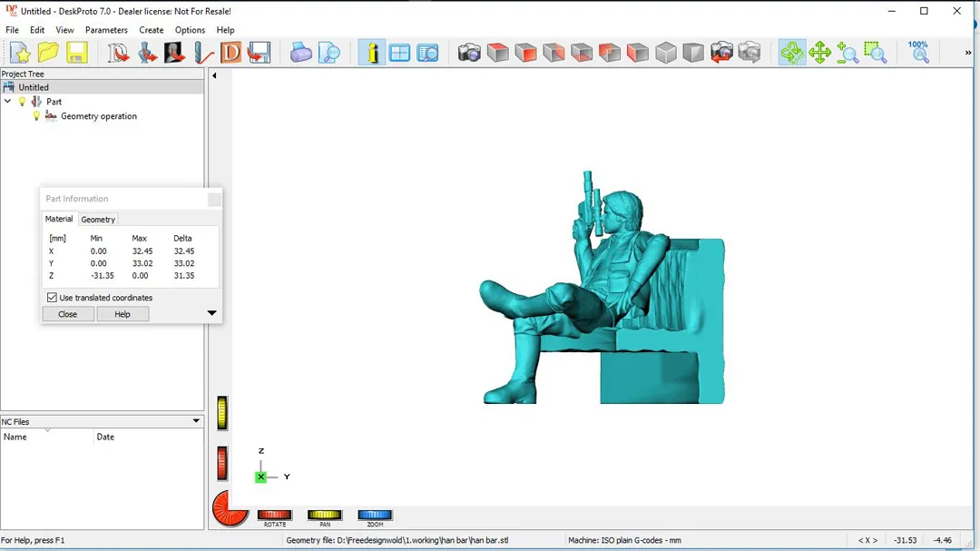Screen dimensions: 980x551
Task: Click the first camera view icon
Action: pos(469,53)
